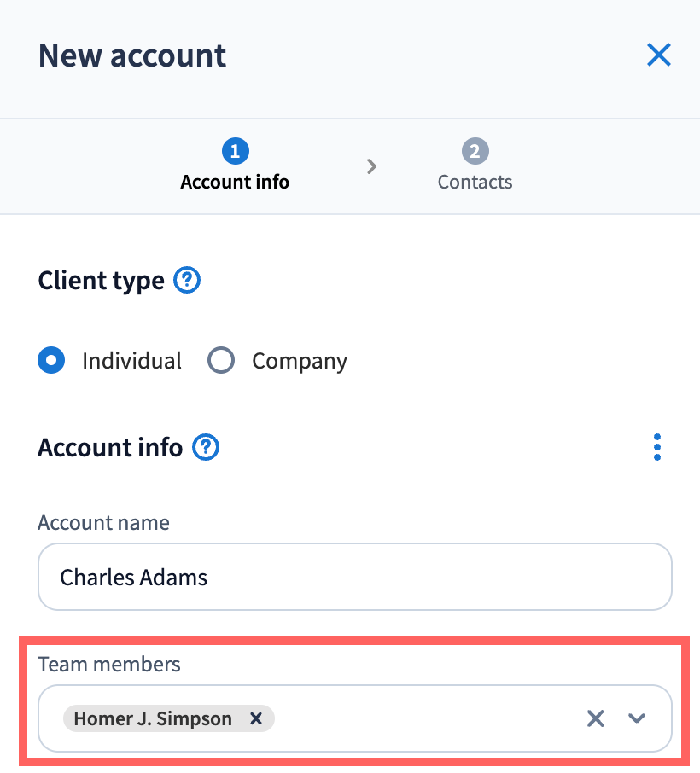
Task: Choose client type via Company label
Action: coord(299,361)
